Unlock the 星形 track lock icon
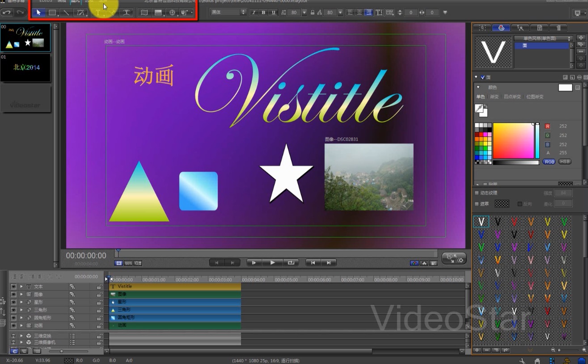Image resolution: width=588 pixels, height=364 pixels. click(x=100, y=302)
